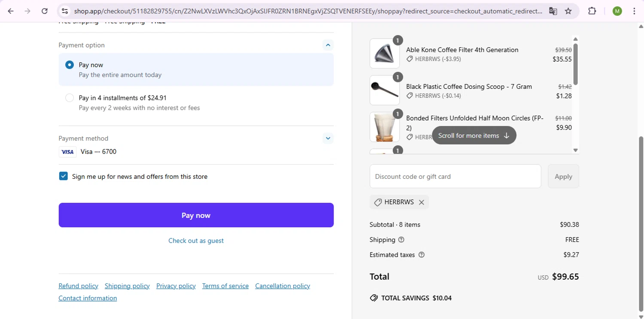Click the order items list scrollbar thumb

pos(576,64)
